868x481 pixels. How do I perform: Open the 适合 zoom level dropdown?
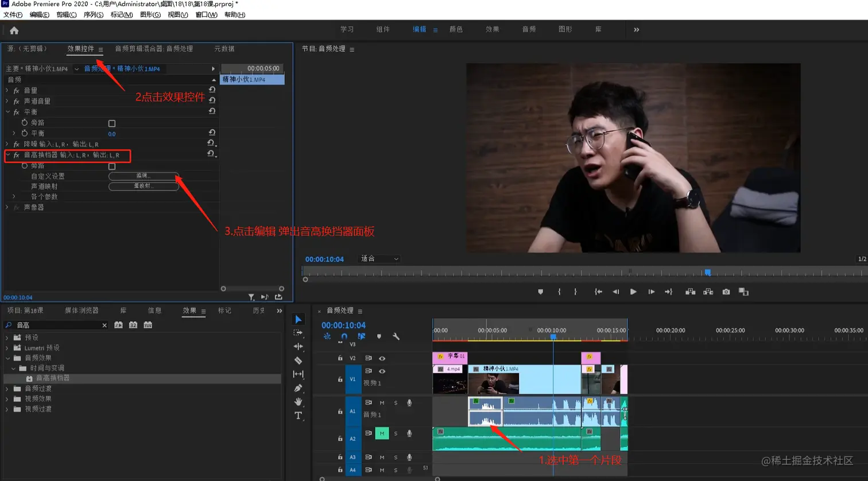[379, 259]
